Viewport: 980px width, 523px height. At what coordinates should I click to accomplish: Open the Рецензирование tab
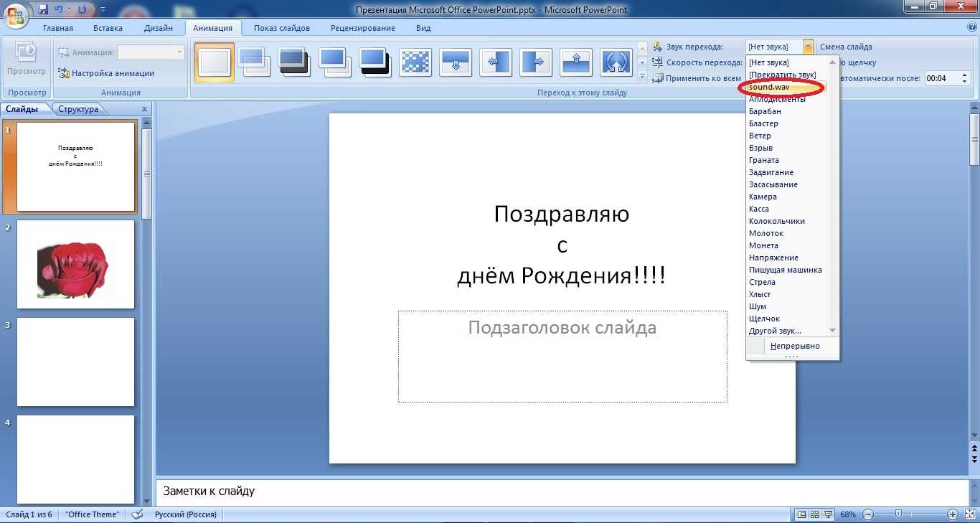pyautogui.click(x=363, y=28)
